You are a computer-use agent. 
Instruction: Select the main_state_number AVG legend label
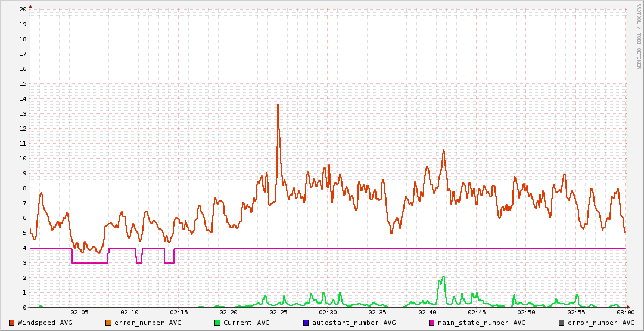[481, 323]
